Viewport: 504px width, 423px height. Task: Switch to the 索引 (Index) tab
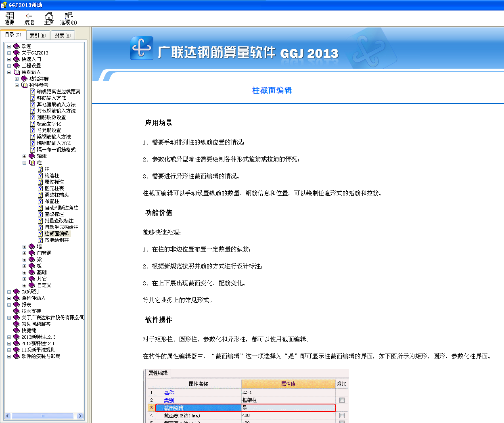38,36
